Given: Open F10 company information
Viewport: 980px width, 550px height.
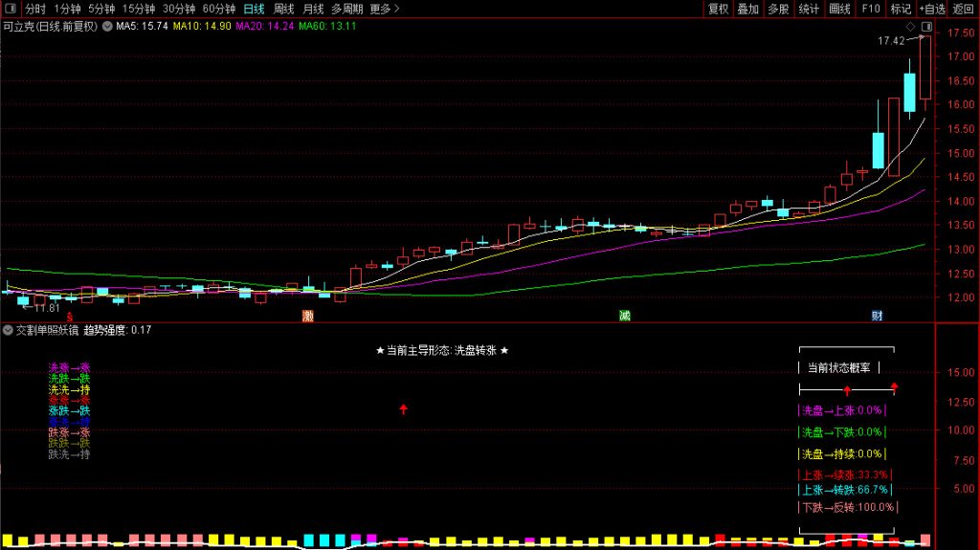Looking at the screenshot, I should point(871,9).
